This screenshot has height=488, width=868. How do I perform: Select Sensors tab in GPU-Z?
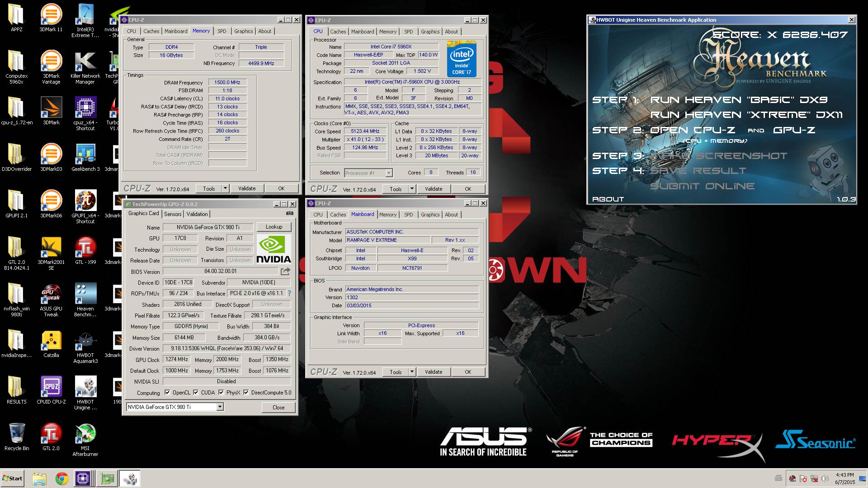(x=173, y=214)
